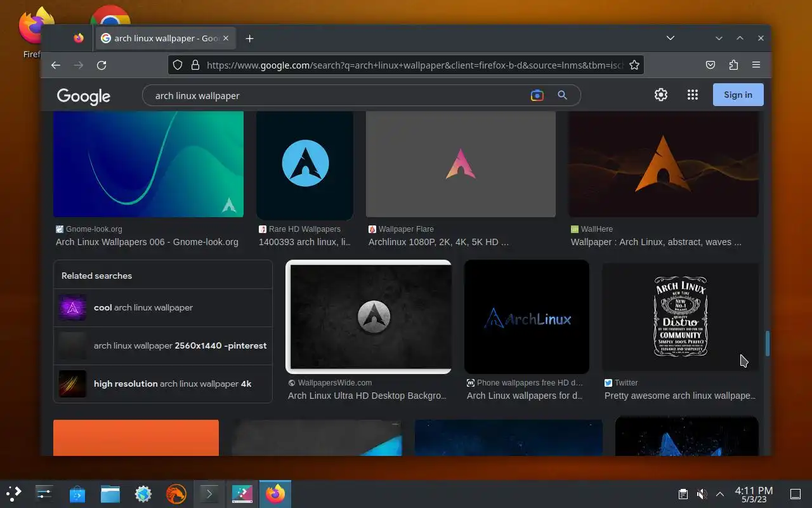
Task: Open the Pocket save icon
Action: click(710, 65)
